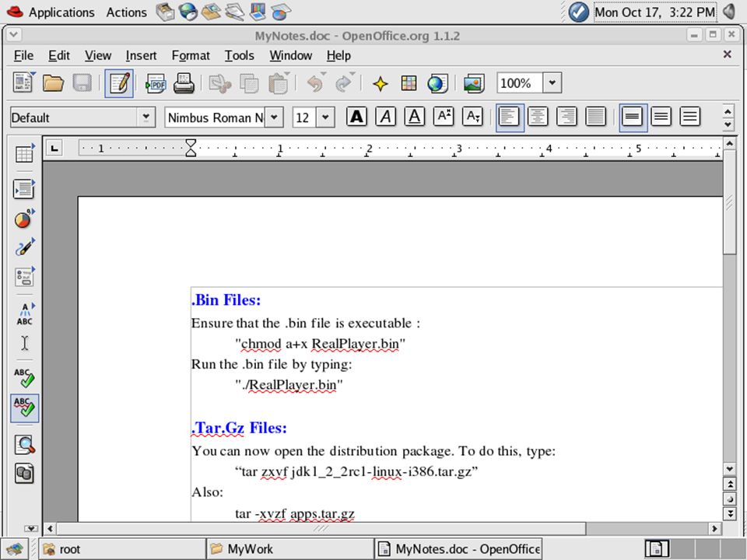Open the Edit menu
This screenshot has height=560, width=747.
point(59,56)
